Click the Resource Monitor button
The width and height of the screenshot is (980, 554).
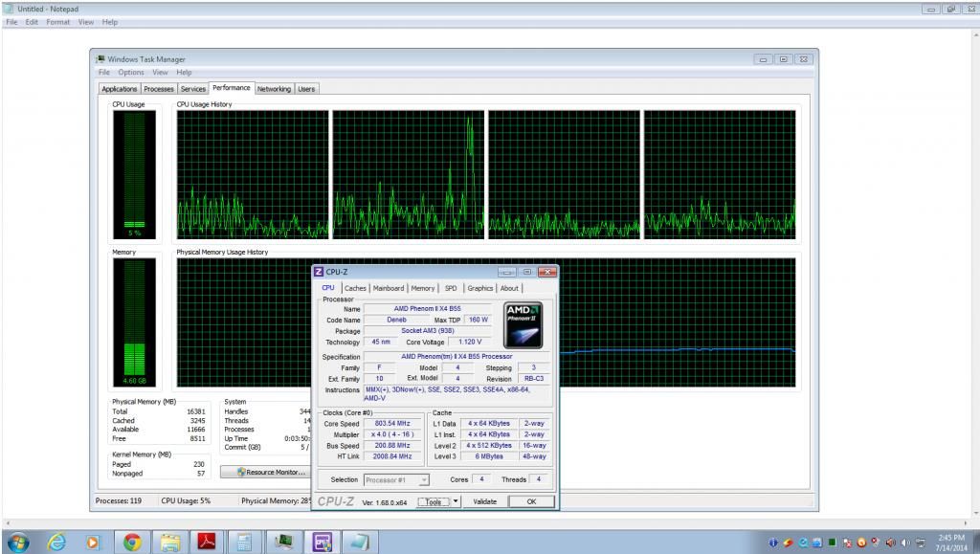263,472
